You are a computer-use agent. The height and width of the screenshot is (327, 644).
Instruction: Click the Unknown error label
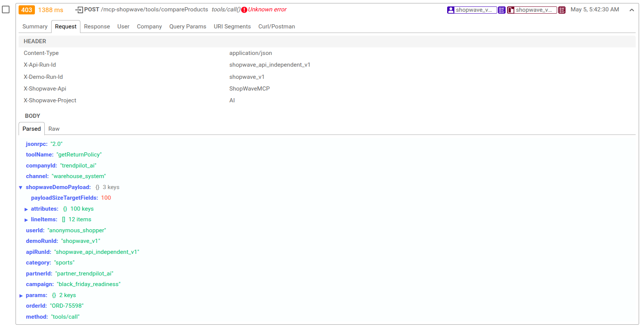click(x=267, y=9)
